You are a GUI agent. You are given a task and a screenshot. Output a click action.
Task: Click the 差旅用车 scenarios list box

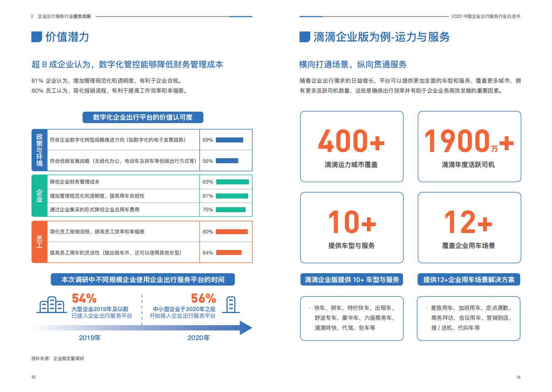[x=469, y=318]
